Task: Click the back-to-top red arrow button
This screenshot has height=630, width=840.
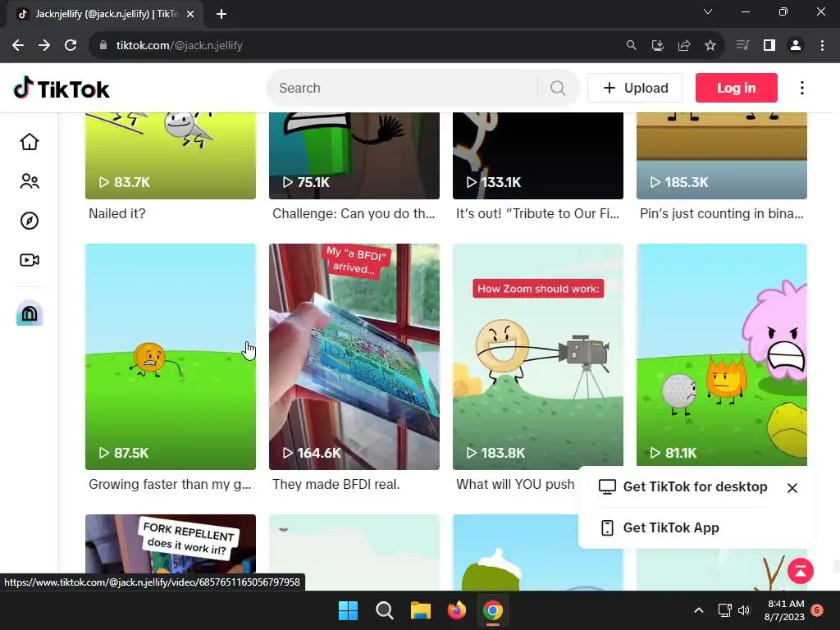Action: (801, 571)
